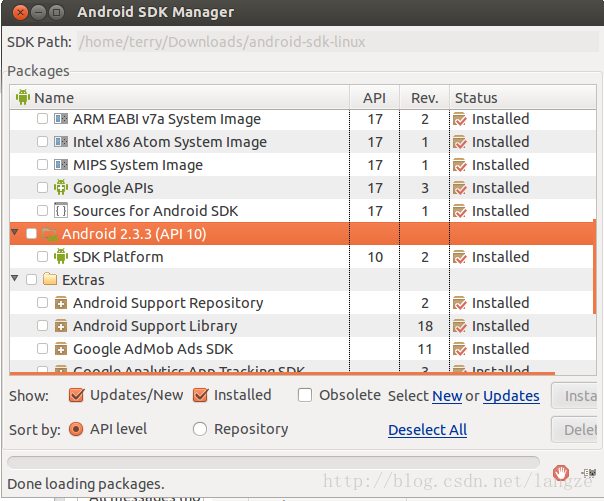Collapse the Android 2.3.3 (API 10) group

pyautogui.click(x=15, y=232)
